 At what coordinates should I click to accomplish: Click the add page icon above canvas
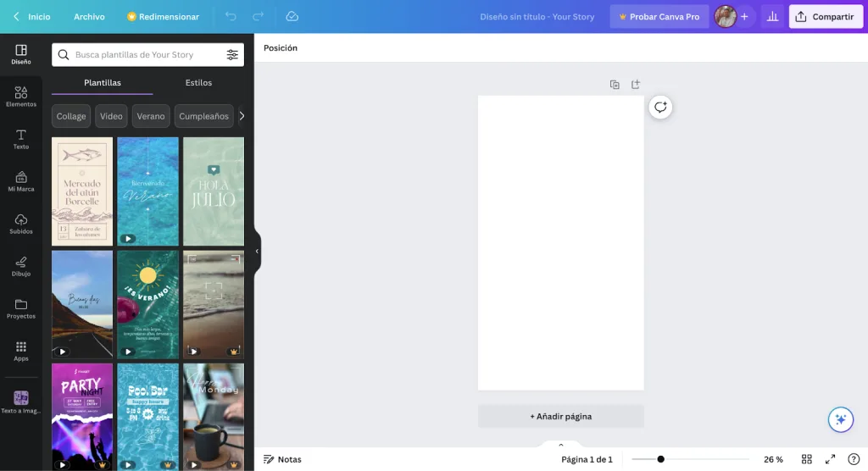[636, 84]
